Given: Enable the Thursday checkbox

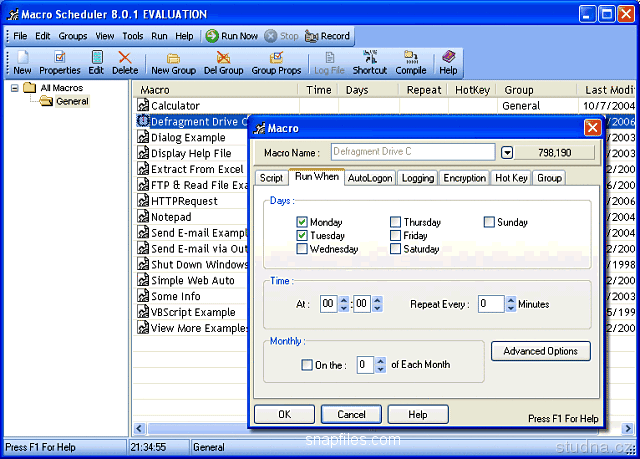Looking at the screenshot, I should coord(396,222).
